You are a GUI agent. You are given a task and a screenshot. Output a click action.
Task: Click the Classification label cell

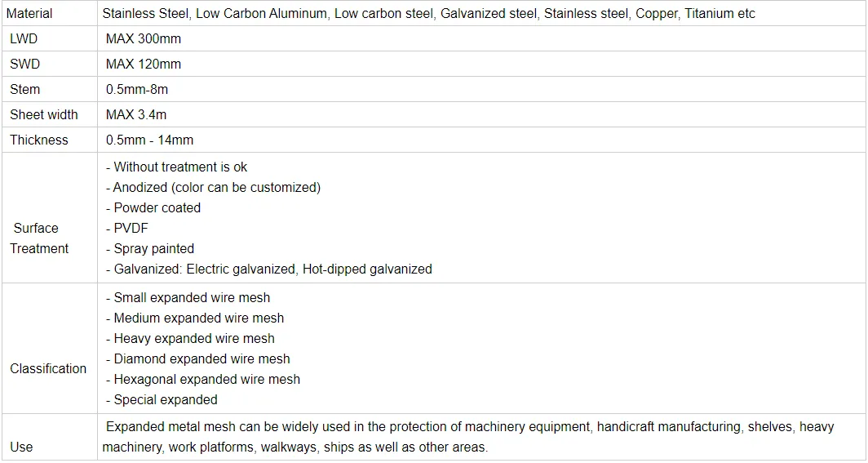[x=48, y=368]
